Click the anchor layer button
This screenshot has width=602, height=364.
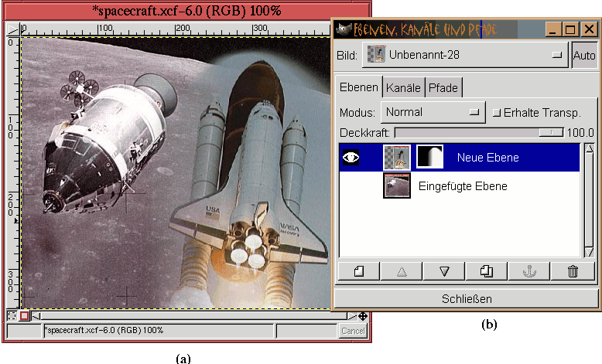pyautogui.click(x=529, y=271)
